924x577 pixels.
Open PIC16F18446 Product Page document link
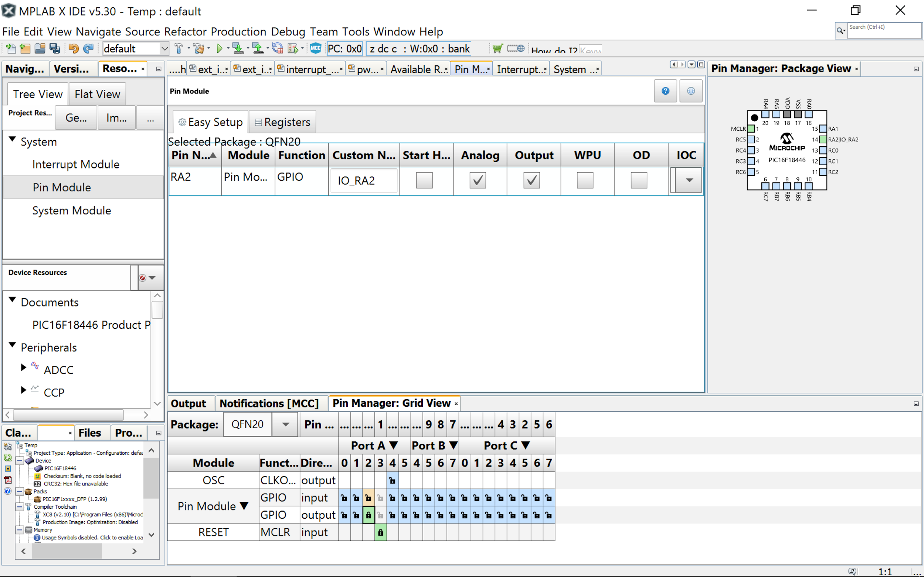click(x=91, y=325)
